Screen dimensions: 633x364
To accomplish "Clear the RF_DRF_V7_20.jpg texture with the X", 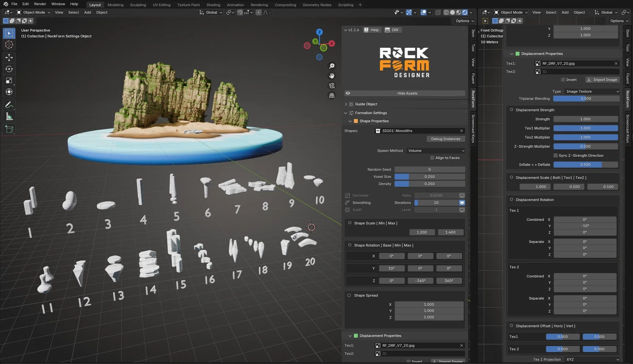I will [616, 63].
